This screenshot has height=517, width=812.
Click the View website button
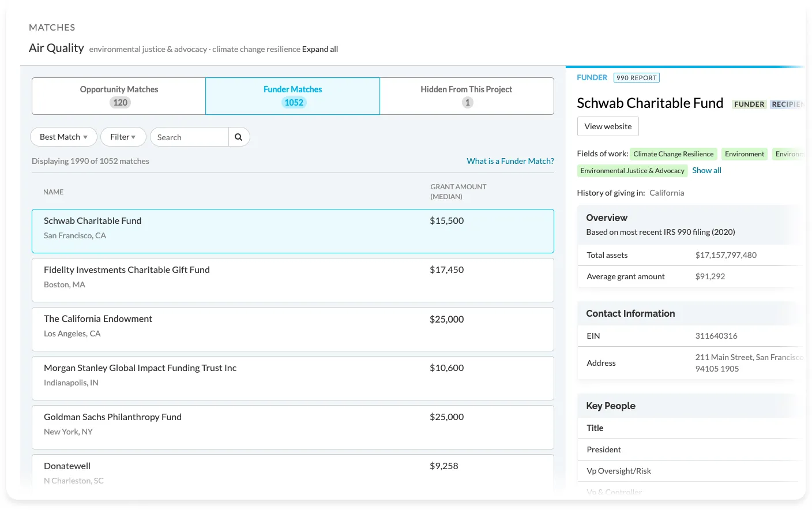coord(608,126)
